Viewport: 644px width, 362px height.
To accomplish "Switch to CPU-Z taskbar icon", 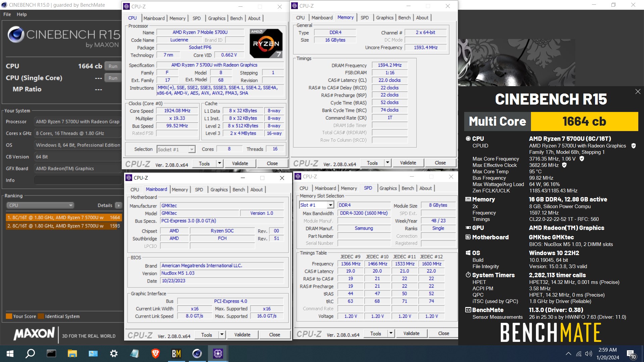I will (218, 354).
